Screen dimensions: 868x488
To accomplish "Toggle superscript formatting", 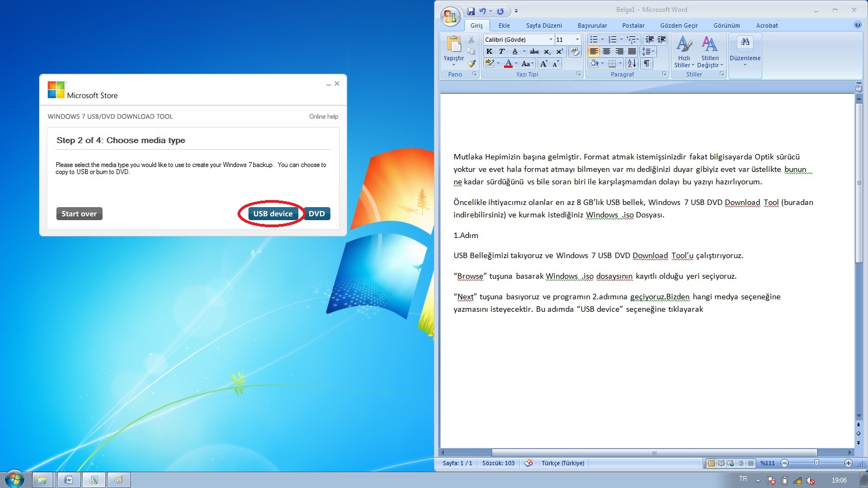I will click(559, 52).
